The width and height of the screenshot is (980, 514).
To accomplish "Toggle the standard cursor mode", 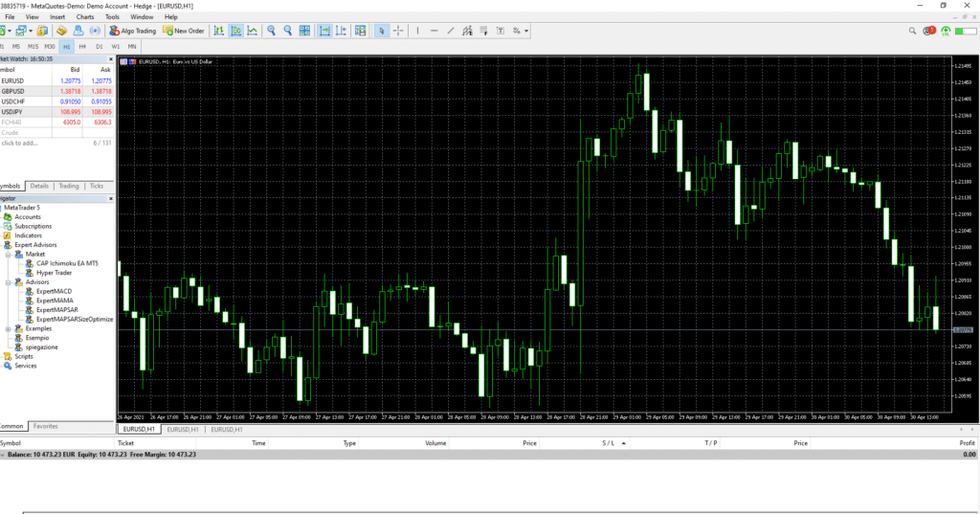I will 381,31.
